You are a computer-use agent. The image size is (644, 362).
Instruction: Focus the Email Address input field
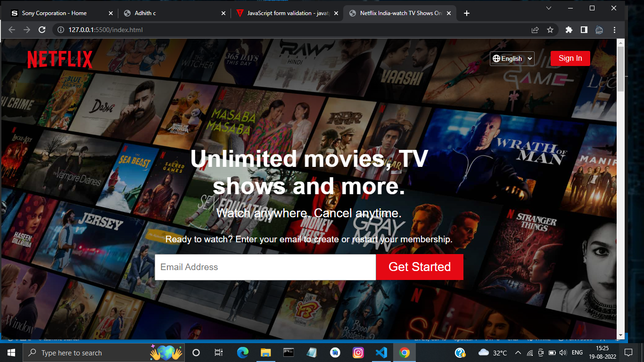(x=265, y=267)
